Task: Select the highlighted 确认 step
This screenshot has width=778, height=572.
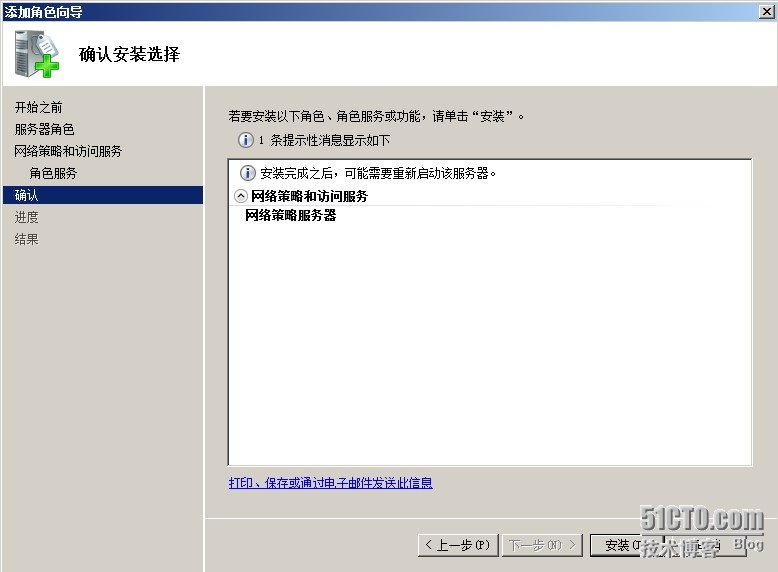Action: (x=103, y=195)
